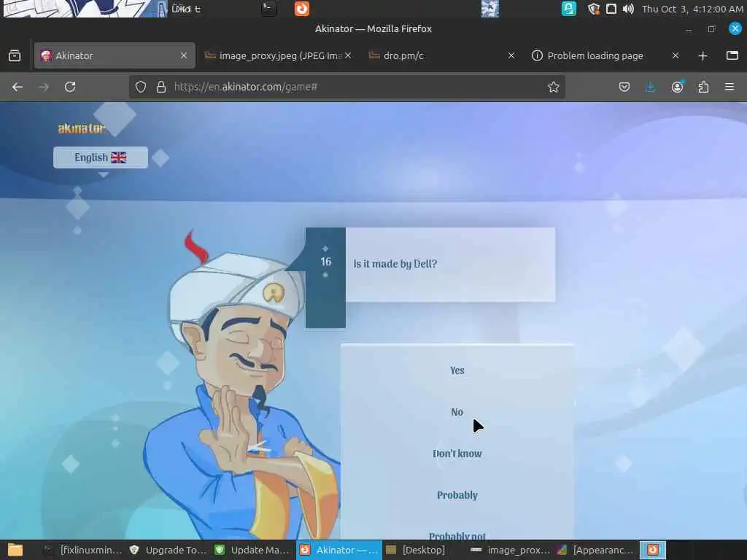This screenshot has width=747, height=560.
Task: Click the question text 'Is it made by Dell?'
Action: pyautogui.click(x=395, y=264)
